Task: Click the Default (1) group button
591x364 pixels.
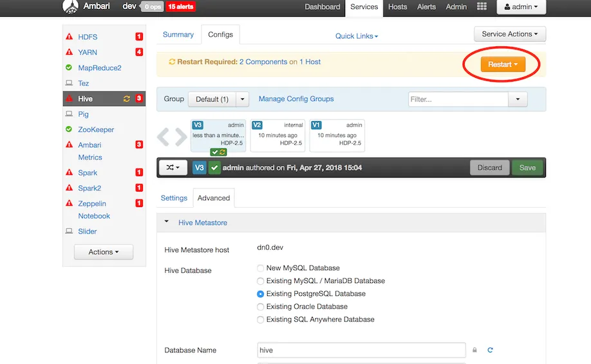Action: pyautogui.click(x=212, y=100)
